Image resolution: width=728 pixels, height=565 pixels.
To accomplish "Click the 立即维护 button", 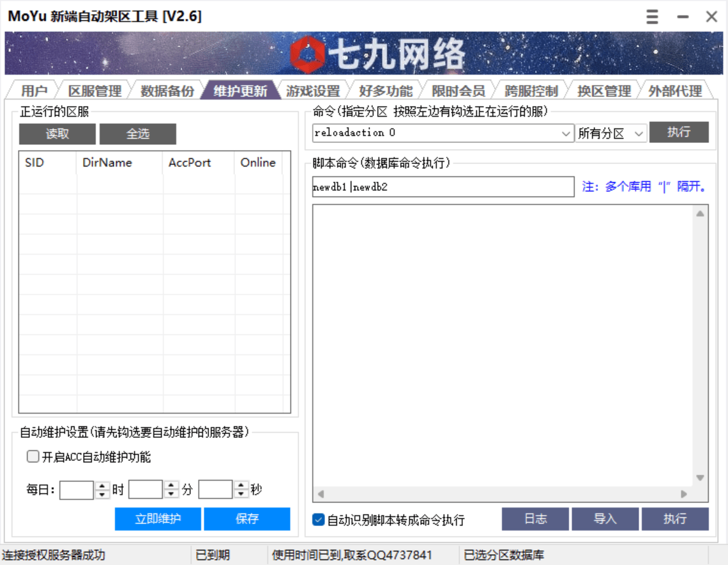I will tap(158, 518).
